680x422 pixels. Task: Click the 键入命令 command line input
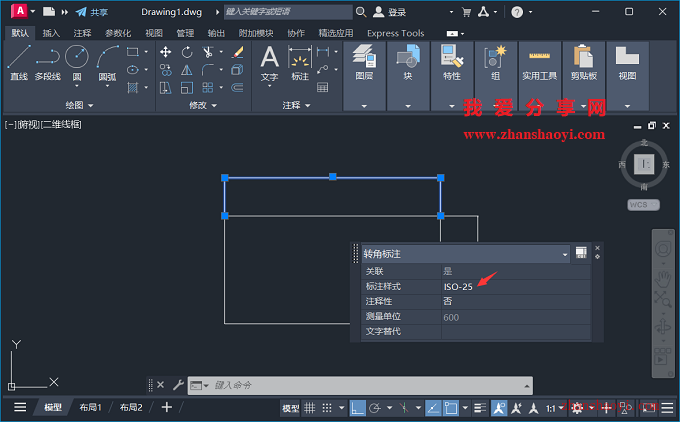click(x=360, y=385)
